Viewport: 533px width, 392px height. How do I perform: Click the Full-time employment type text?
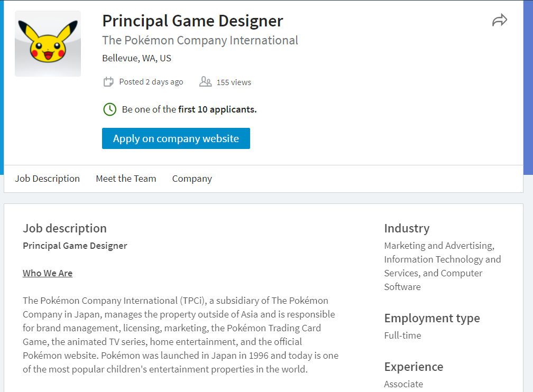[x=402, y=335]
